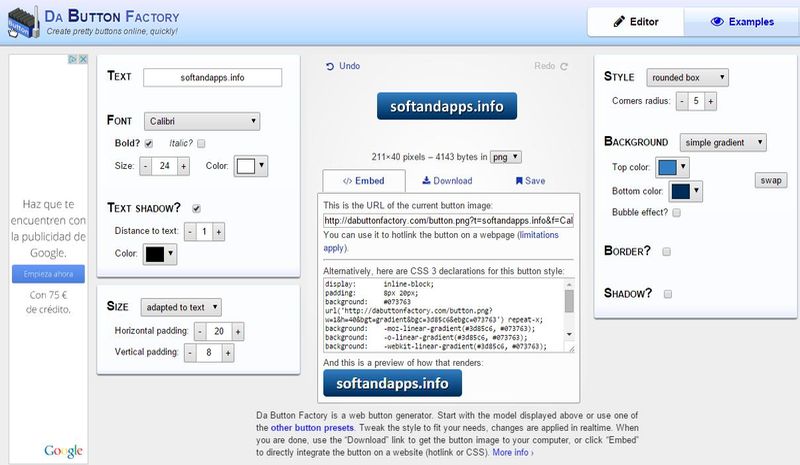Increase shadow distance to text
Screen dimensions: 800x465
[218, 232]
